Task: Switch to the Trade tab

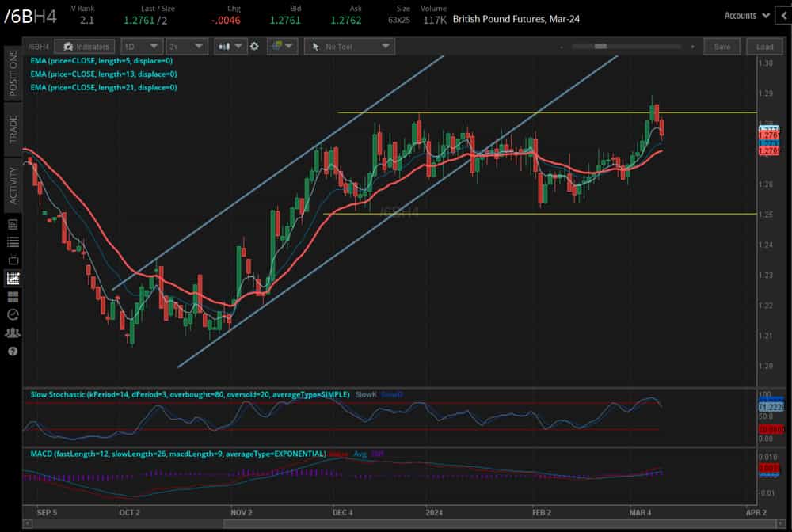Action: click(13, 128)
